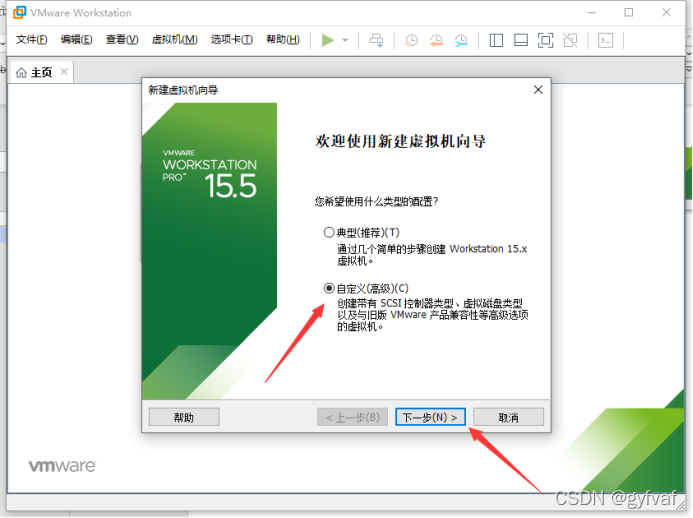The width and height of the screenshot is (693, 518).
Task: Enter full screen mode icon
Action: click(x=545, y=40)
